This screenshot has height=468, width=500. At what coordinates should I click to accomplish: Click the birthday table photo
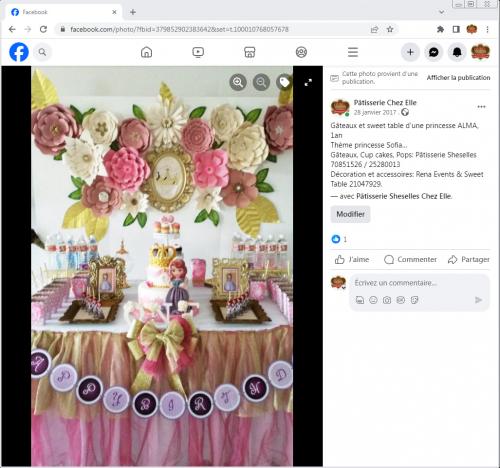click(x=162, y=266)
